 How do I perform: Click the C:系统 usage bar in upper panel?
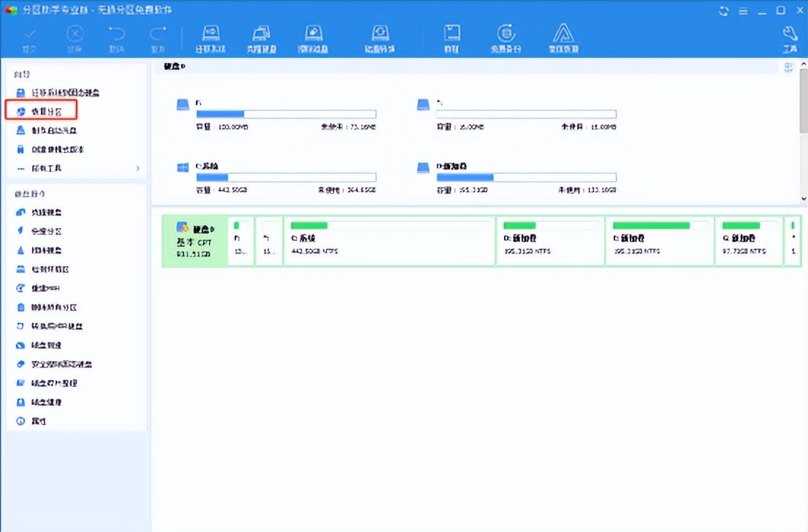click(286, 177)
